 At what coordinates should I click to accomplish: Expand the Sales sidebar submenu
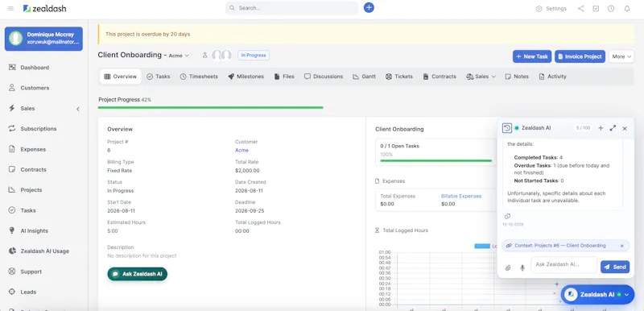[77, 109]
